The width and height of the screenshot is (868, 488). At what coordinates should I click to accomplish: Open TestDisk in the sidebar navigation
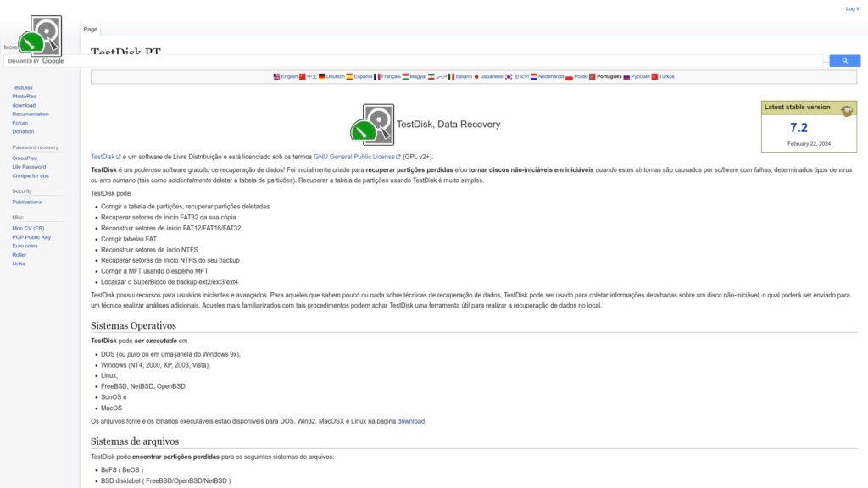[x=22, y=87]
